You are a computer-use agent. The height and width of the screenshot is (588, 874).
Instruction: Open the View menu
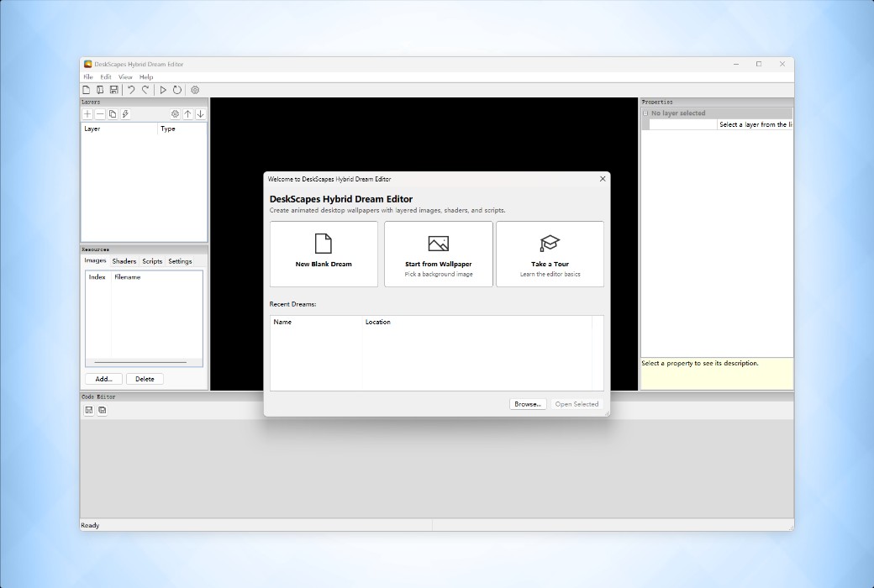click(x=125, y=77)
